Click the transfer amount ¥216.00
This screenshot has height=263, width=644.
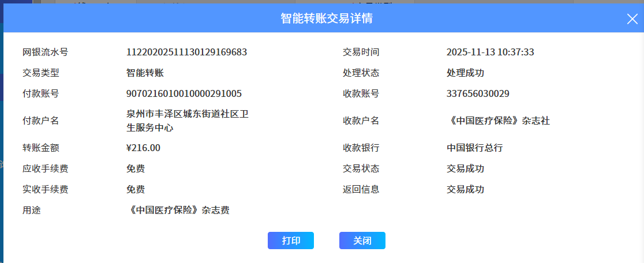tap(143, 148)
